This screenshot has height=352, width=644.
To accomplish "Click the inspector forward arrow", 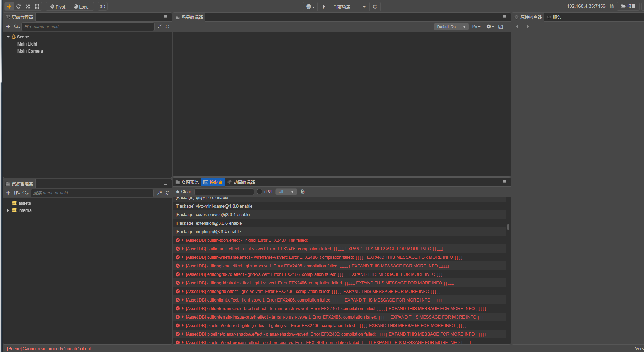I will coord(528,27).
